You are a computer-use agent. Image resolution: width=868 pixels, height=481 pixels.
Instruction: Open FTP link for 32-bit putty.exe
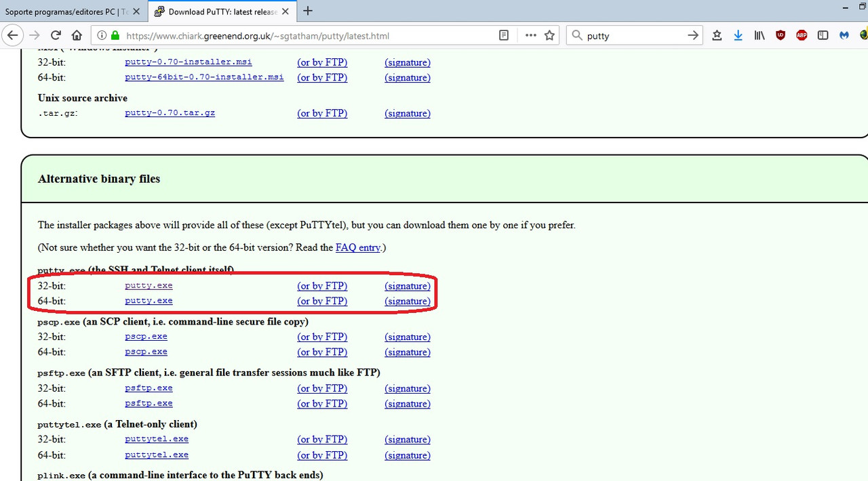[x=322, y=286]
